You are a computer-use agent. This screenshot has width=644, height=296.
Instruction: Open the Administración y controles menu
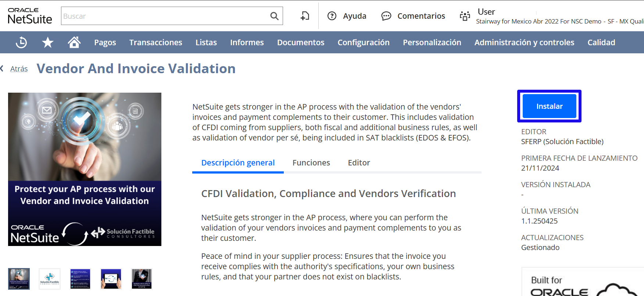coord(524,43)
